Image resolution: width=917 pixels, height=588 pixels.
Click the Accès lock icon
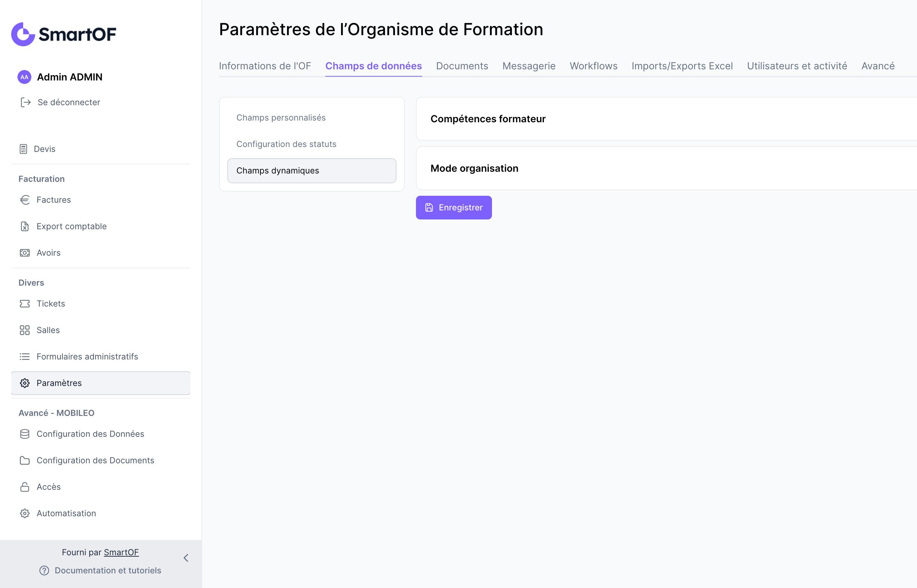[25, 487]
